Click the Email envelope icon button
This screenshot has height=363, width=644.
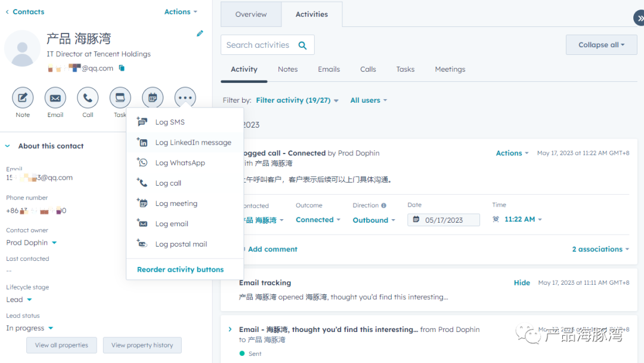[55, 98]
